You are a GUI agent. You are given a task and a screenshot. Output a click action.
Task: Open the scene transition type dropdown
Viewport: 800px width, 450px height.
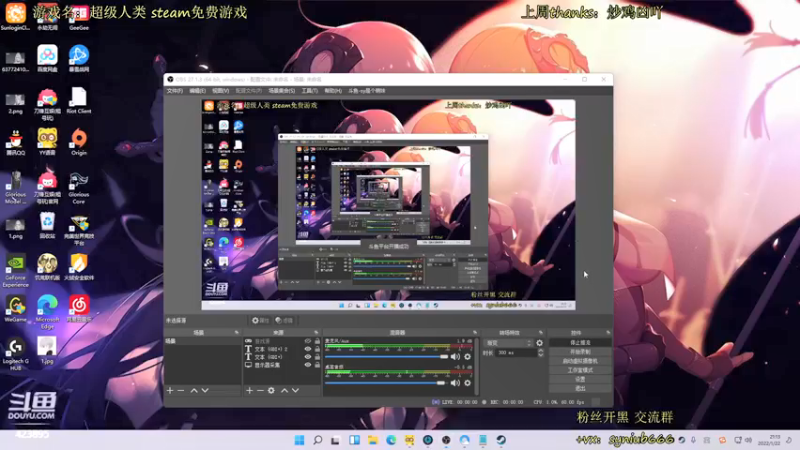[509, 343]
